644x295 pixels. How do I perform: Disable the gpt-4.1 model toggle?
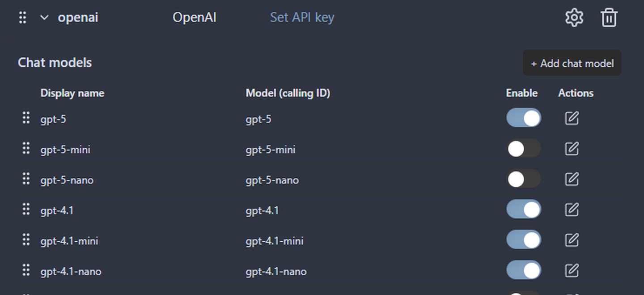pyautogui.click(x=523, y=210)
